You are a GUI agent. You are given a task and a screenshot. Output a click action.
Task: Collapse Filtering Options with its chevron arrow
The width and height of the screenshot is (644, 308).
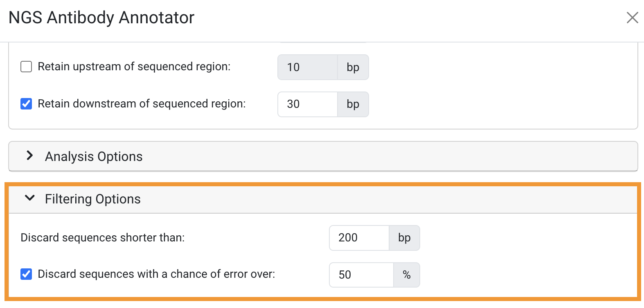(29, 198)
